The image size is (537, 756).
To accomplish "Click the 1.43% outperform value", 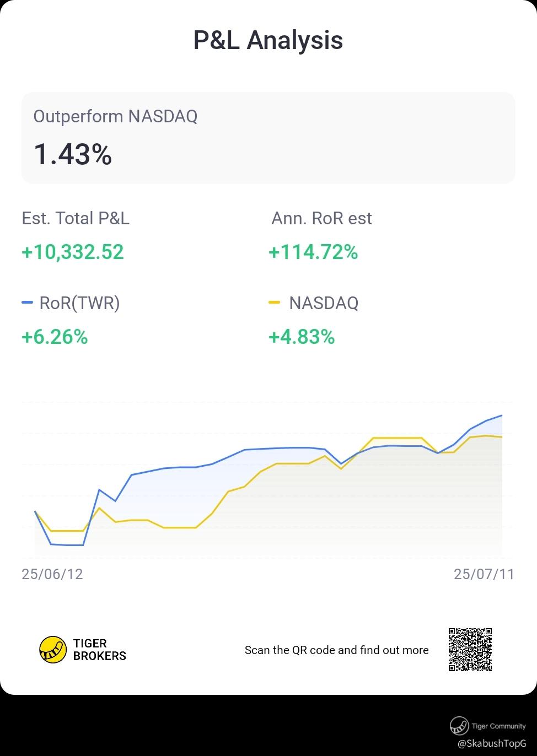I will (x=73, y=154).
